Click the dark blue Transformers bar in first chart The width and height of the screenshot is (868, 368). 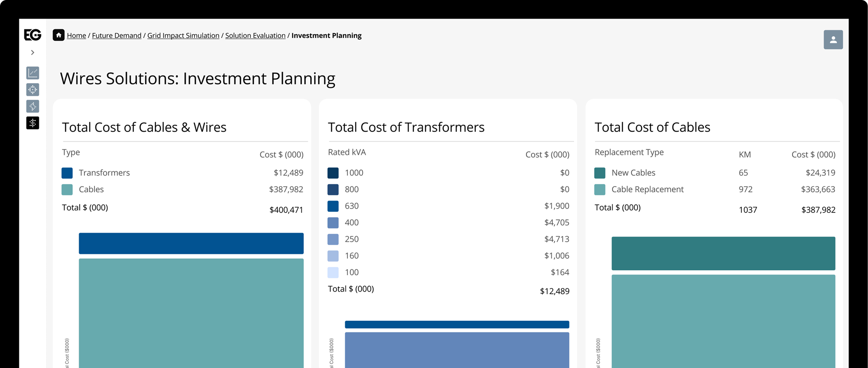point(191,243)
